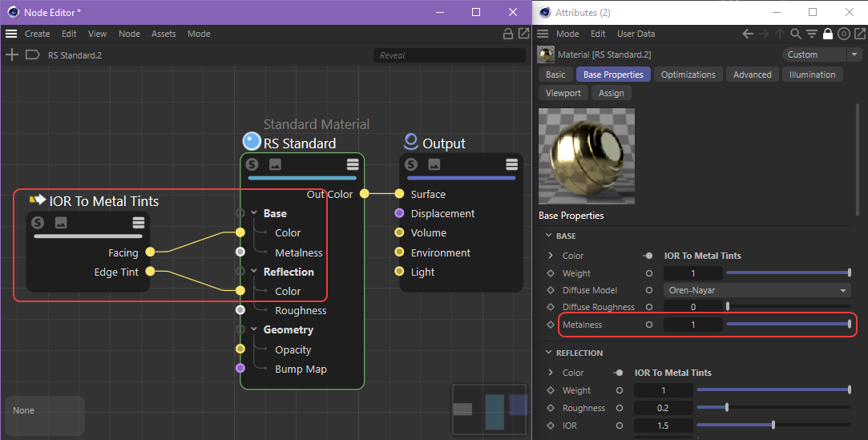Expand the Base Color attribute row

point(551,256)
